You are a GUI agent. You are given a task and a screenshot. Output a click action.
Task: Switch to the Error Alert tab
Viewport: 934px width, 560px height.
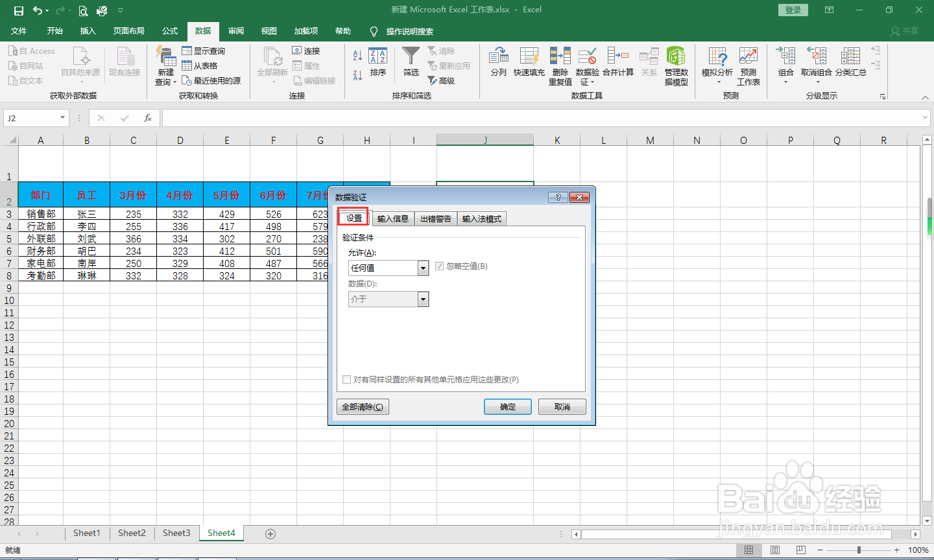(435, 218)
